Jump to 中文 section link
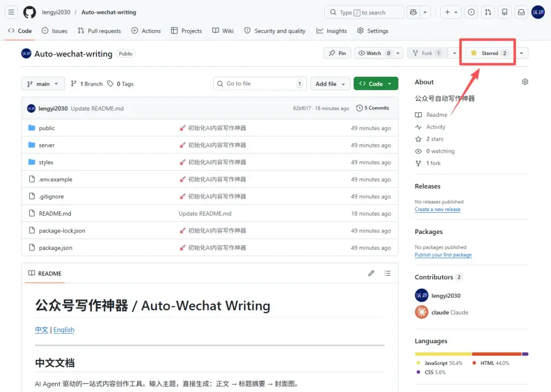The width and height of the screenshot is (551, 392). point(41,329)
